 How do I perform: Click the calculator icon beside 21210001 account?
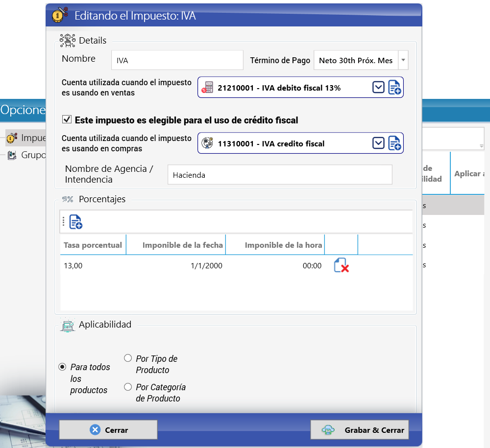click(207, 88)
